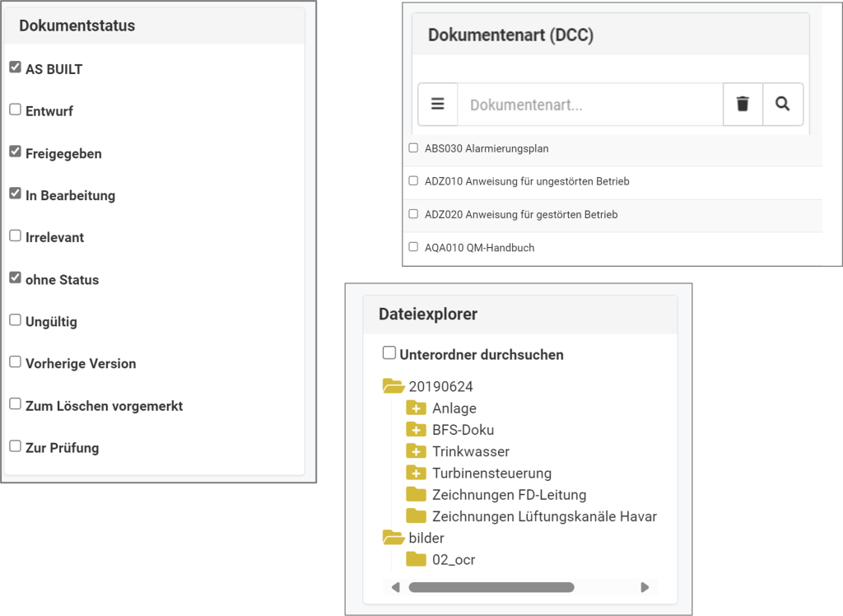The height and width of the screenshot is (616, 843).
Task: Open the Trinkwasser folder label
Action: [470, 451]
